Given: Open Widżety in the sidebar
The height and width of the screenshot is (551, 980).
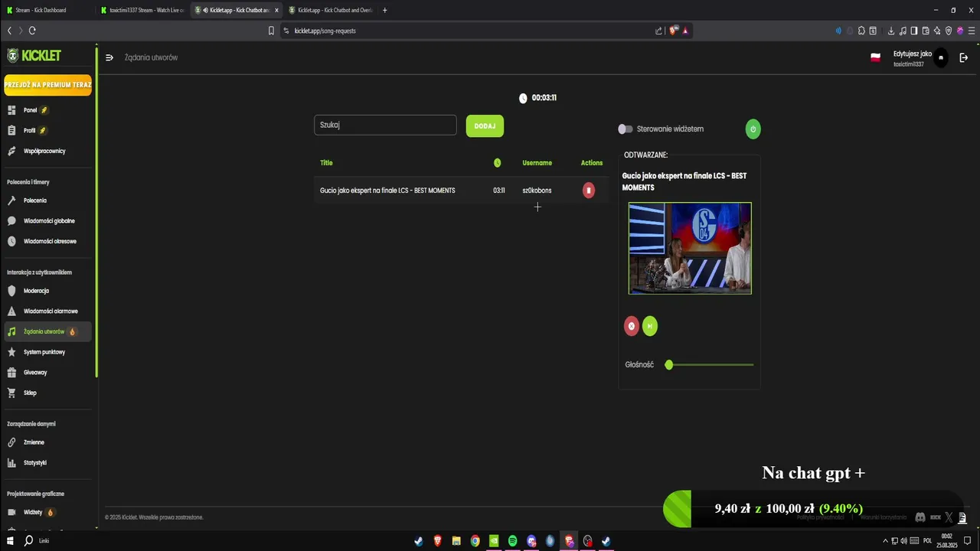Looking at the screenshot, I should pyautogui.click(x=46, y=512).
